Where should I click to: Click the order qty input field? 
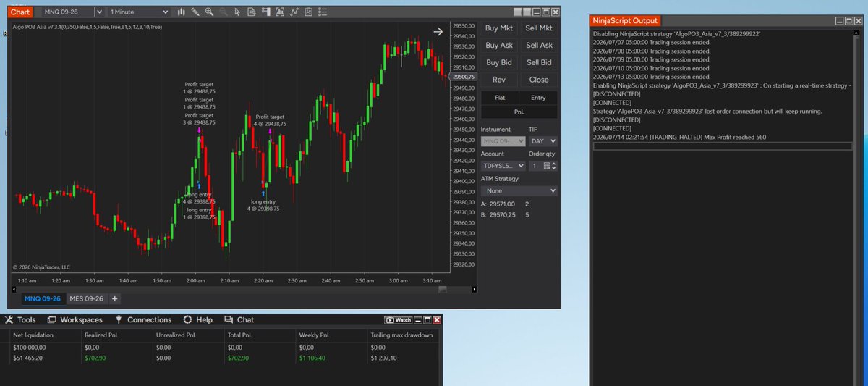click(535, 166)
